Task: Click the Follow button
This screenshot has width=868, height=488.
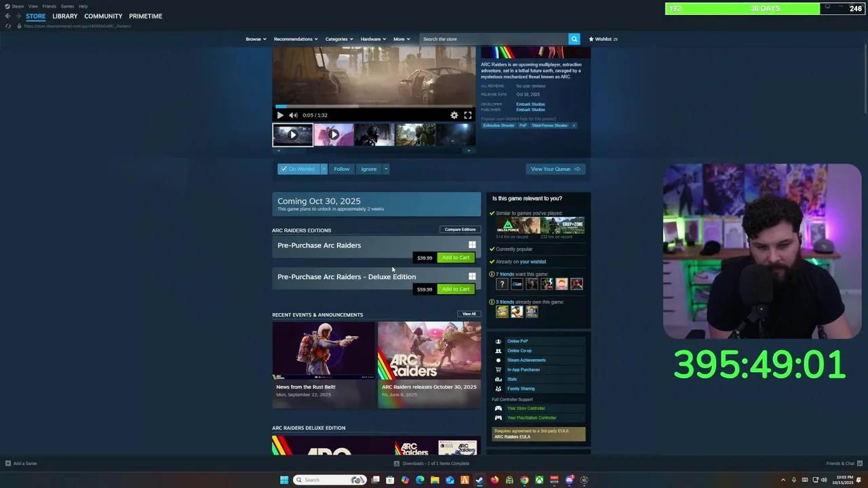Action: 342,169
